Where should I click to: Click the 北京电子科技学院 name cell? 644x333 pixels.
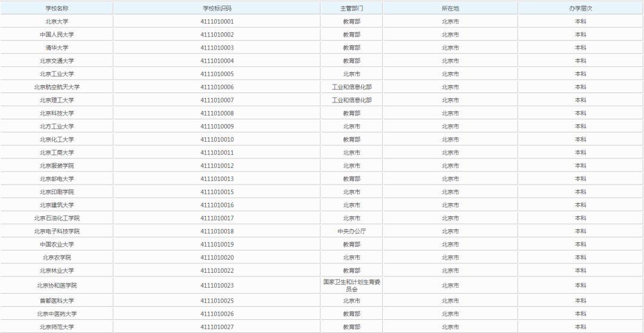point(57,231)
